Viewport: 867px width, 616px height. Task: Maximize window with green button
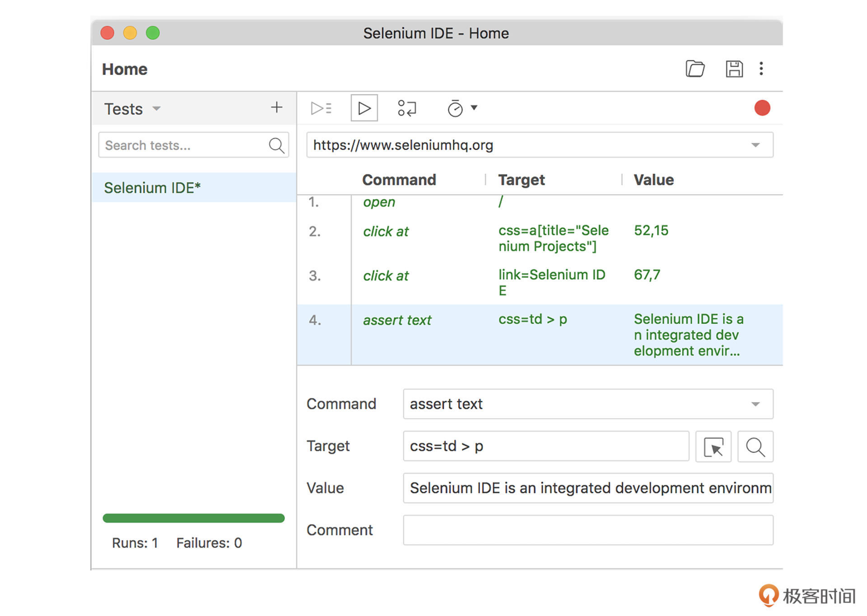[153, 33]
